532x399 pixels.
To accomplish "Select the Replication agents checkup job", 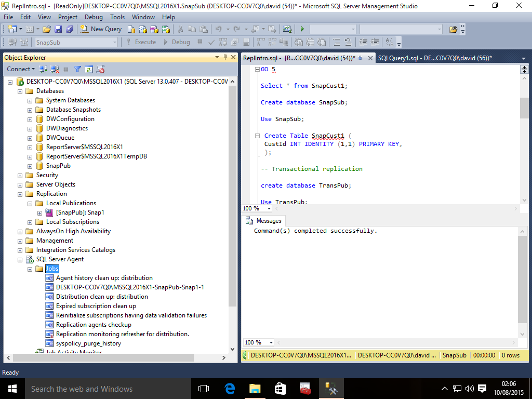I will (94, 325).
